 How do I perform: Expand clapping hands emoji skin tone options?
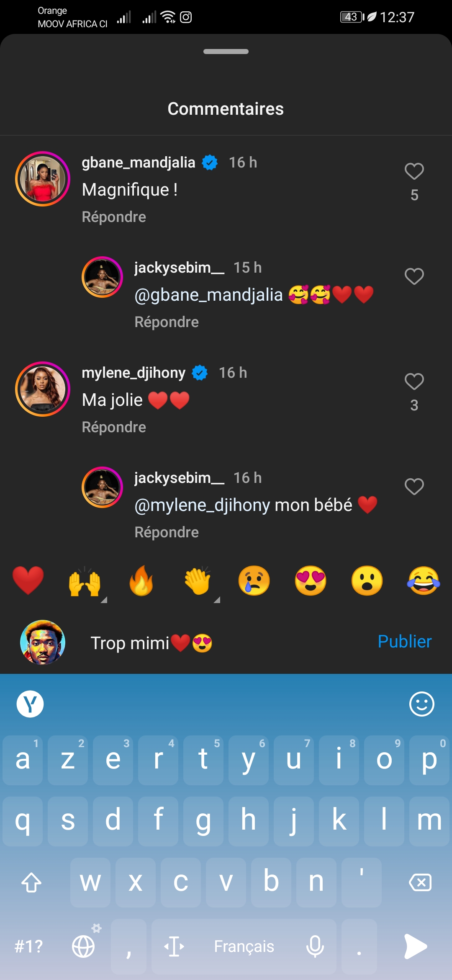coord(217,599)
